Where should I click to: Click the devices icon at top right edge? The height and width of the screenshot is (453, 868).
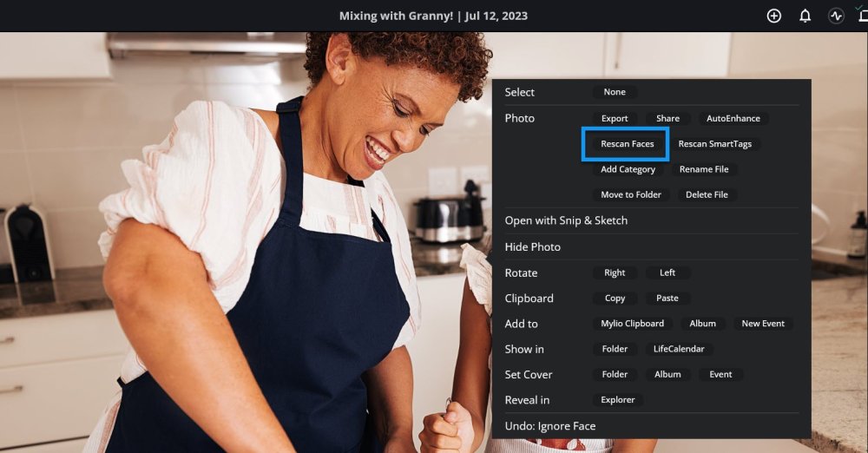(863, 16)
